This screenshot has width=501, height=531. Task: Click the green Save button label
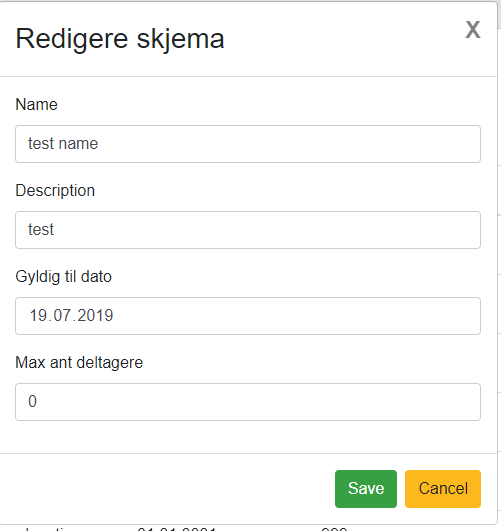(366, 489)
